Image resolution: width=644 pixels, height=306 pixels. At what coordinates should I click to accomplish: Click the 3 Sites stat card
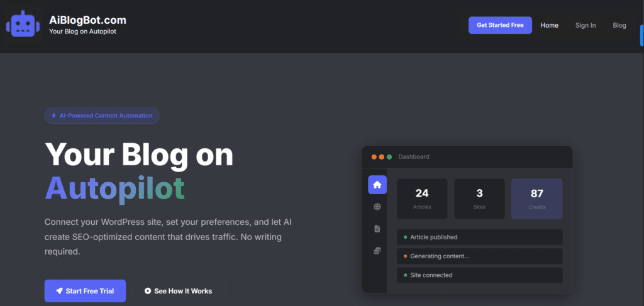coord(479,199)
